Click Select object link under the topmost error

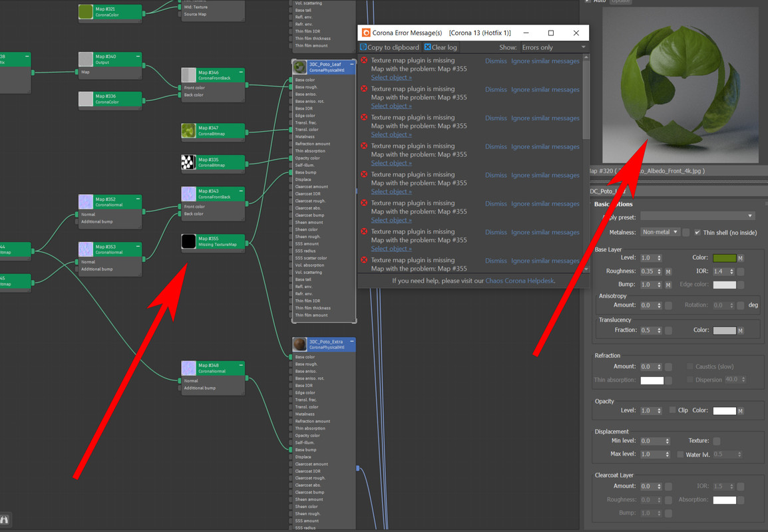tap(391, 78)
